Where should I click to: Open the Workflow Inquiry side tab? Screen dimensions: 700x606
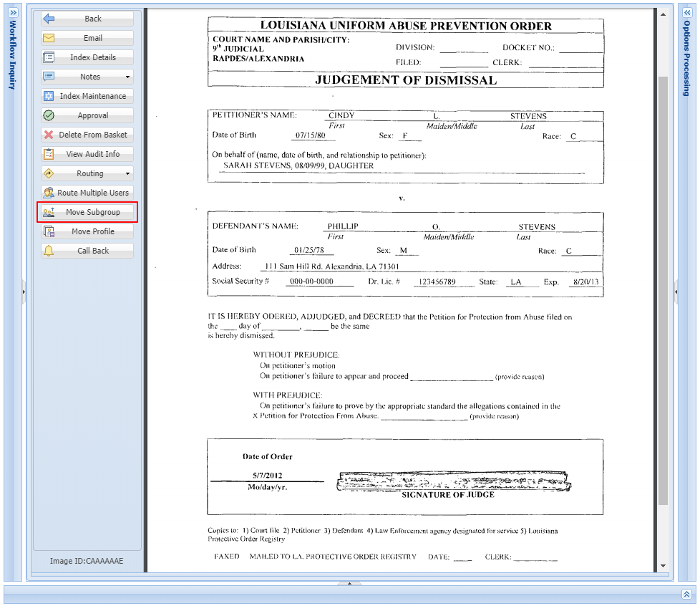click(x=12, y=55)
